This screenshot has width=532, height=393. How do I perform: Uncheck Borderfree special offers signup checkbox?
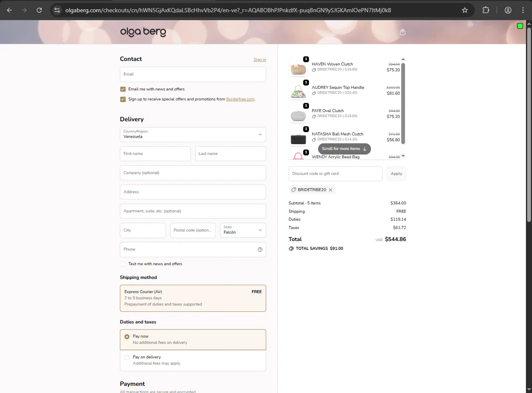coord(123,99)
